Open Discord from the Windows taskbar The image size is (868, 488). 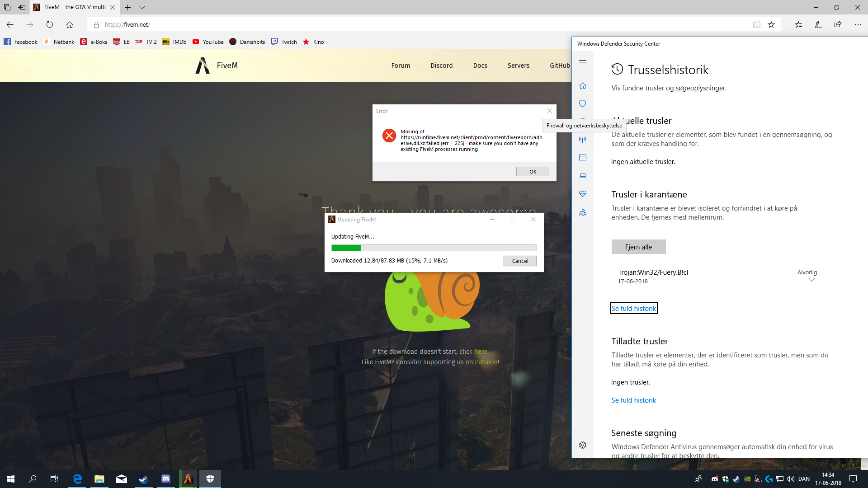(x=166, y=479)
